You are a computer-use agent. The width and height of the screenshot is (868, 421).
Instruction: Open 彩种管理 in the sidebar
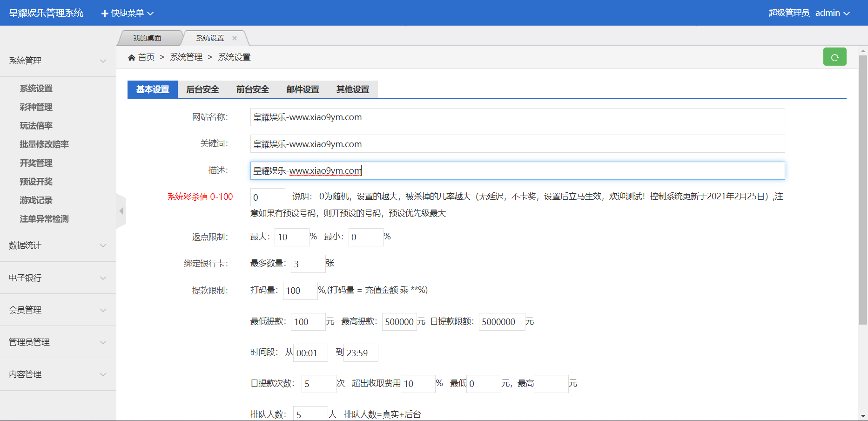[36, 107]
